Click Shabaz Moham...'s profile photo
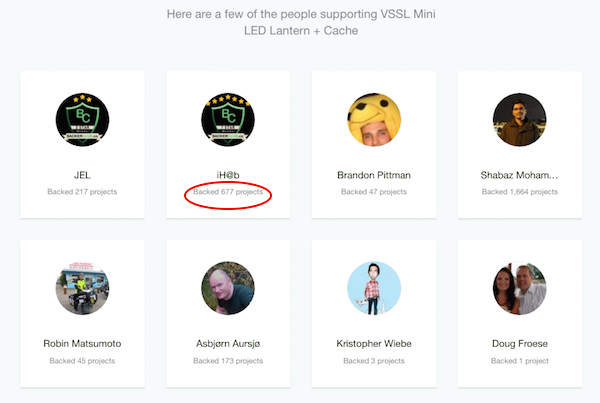The width and height of the screenshot is (600, 403). pyautogui.click(x=520, y=120)
